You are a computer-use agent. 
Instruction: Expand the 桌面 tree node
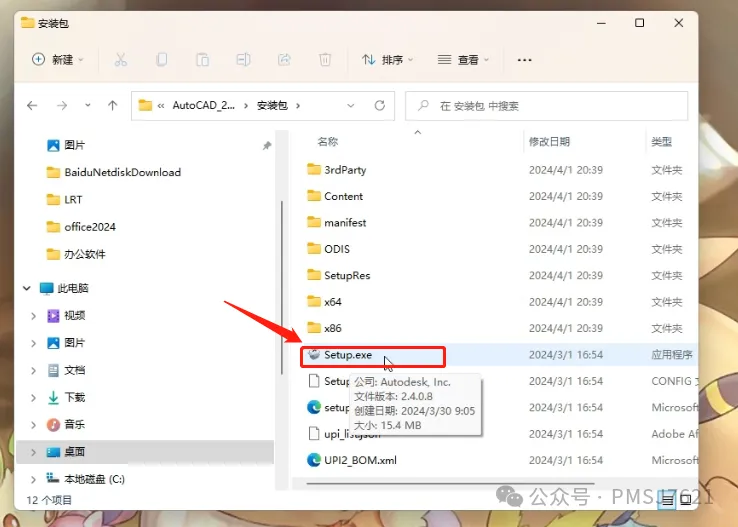[x=33, y=452]
